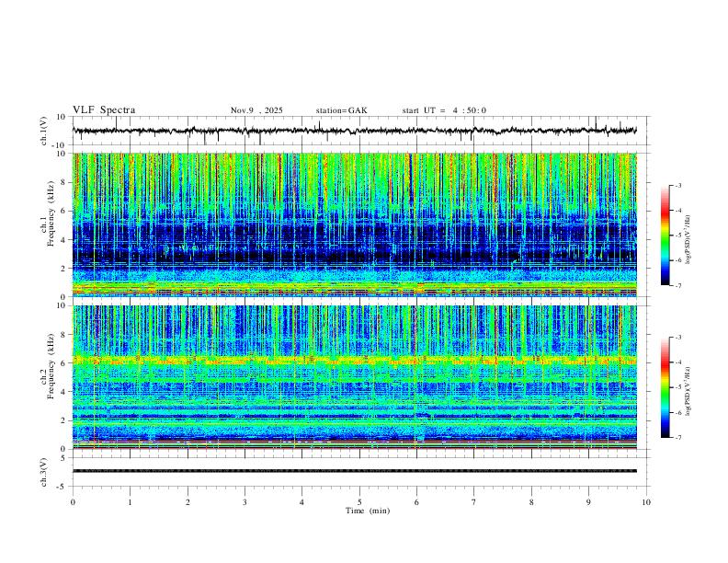Click the 'Time (min)' axis label
The width and height of the screenshot is (728, 563).
coord(368,511)
